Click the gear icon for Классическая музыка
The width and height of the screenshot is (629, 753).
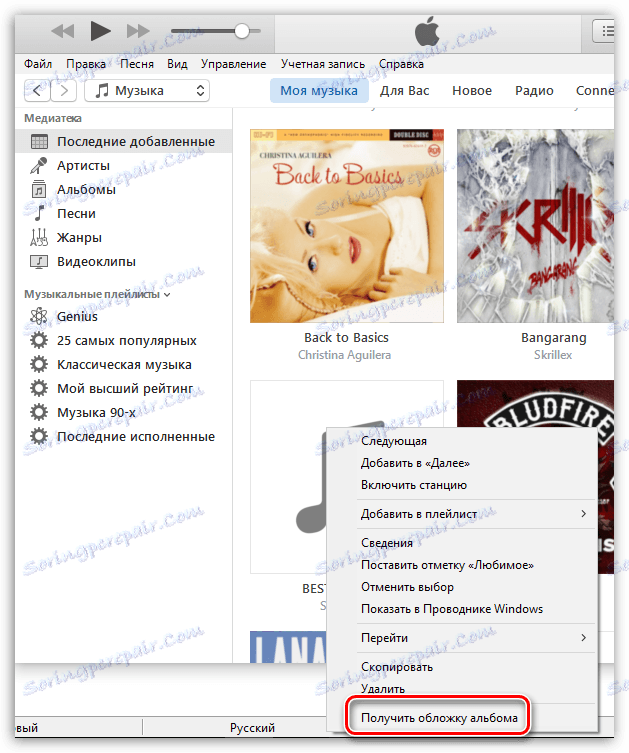(x=39, y=364)
